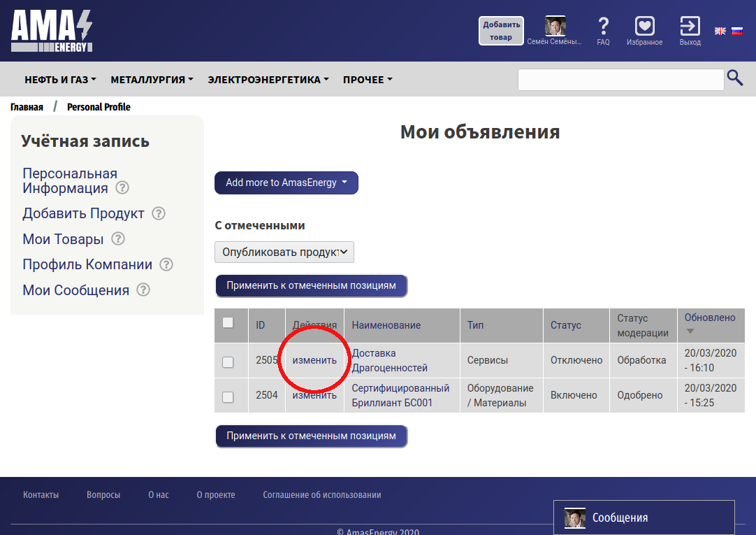
Task: Toggle the select-all checkbox in table header
Action: coord(228,322)
